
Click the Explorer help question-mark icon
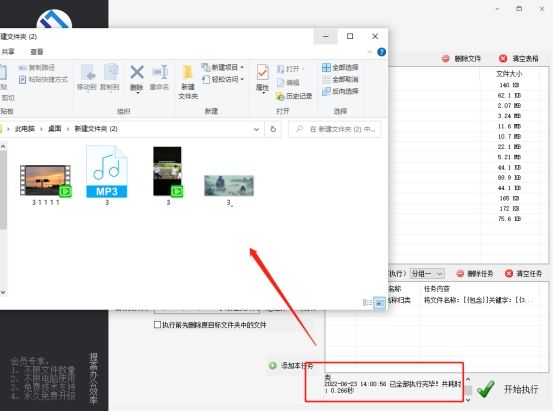[x=381, y=52]
